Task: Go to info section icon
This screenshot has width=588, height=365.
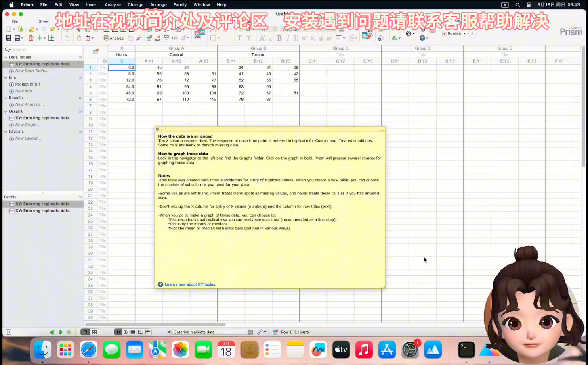Action: point(126,332)
